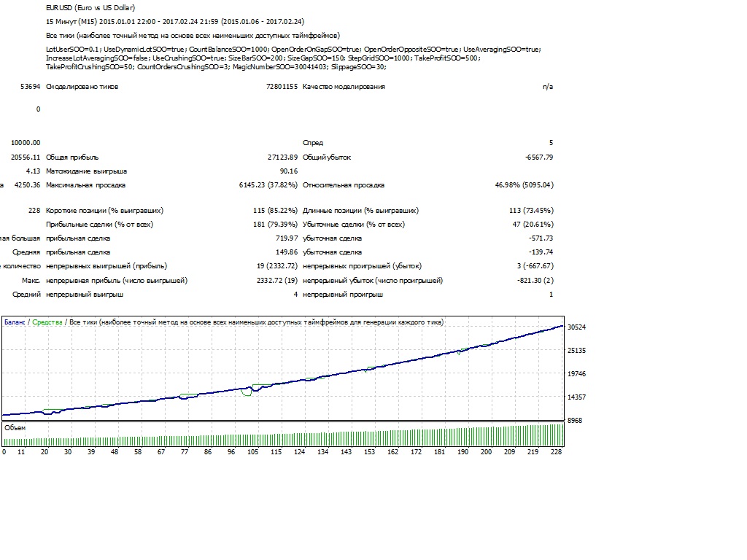The image size is (747, 560).
Task: Click the 113 (73.45%) long positions value
Action: coord(531,211)
